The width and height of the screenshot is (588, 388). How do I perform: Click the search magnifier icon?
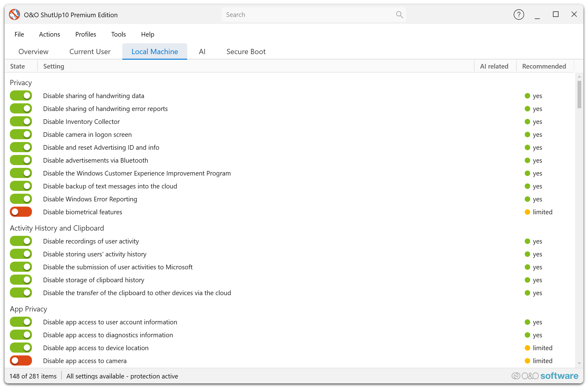(x=399, y=14)
